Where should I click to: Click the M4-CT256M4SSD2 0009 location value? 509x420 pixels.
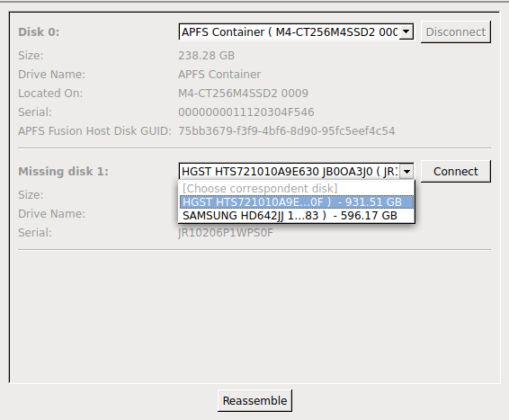click(243, 94)
